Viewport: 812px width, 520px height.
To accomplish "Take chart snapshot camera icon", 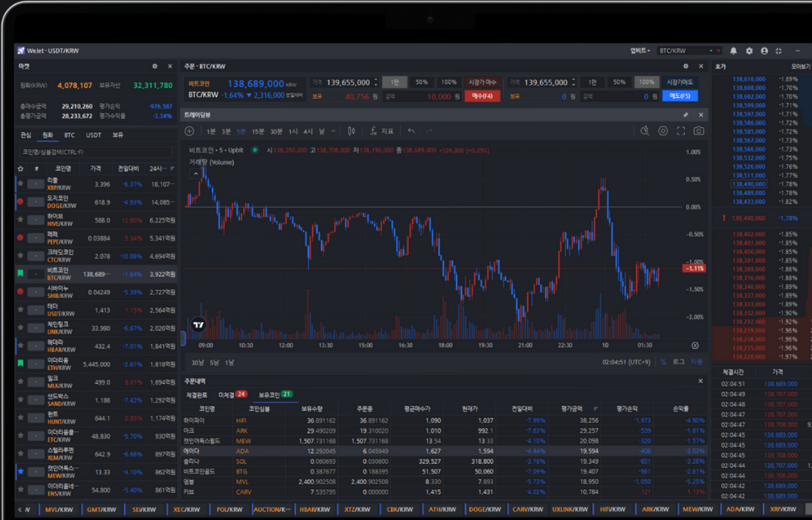I will [x=698, y=131].
